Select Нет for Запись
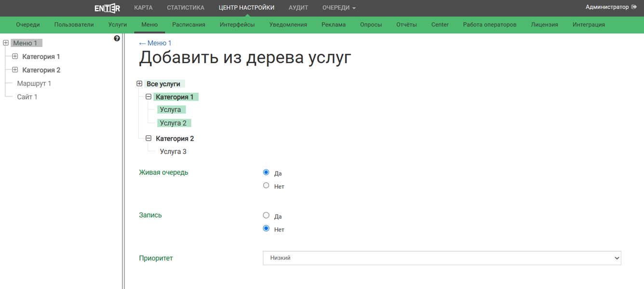This screenshot has height=289, width=644. [x=266, y=228]
